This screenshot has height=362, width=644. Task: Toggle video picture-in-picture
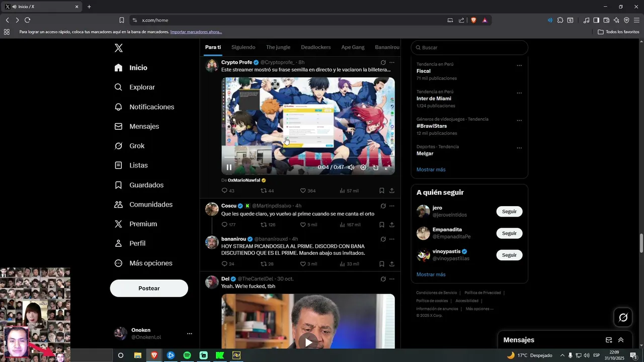pos(375,167)
